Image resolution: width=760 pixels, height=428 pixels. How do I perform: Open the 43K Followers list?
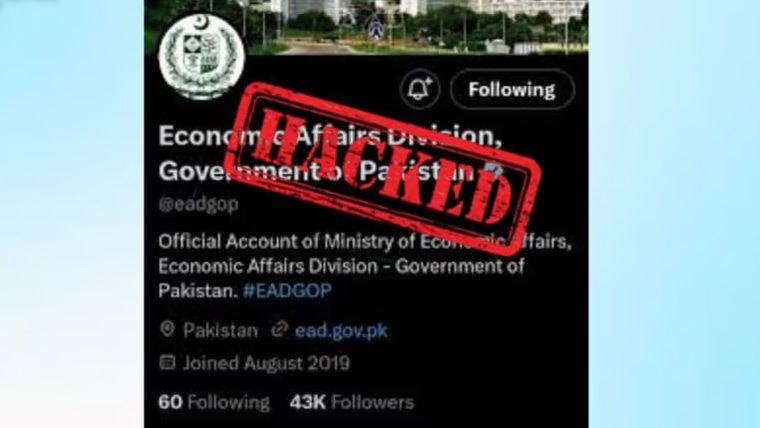[x=352, y=402]
